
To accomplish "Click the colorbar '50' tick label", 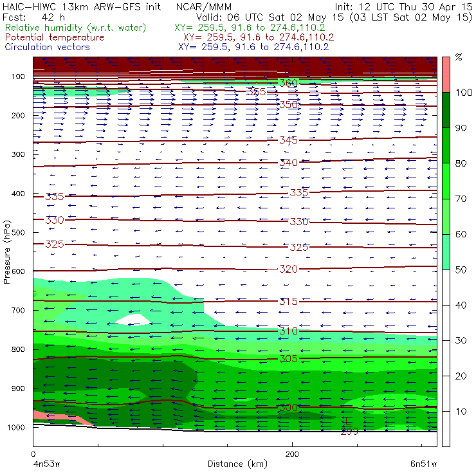I will point(461,270).
